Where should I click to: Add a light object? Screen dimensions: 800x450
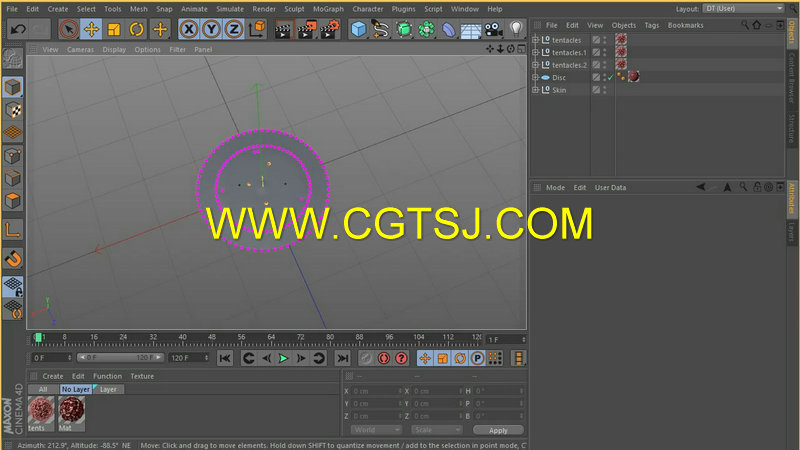pos(516,29)
